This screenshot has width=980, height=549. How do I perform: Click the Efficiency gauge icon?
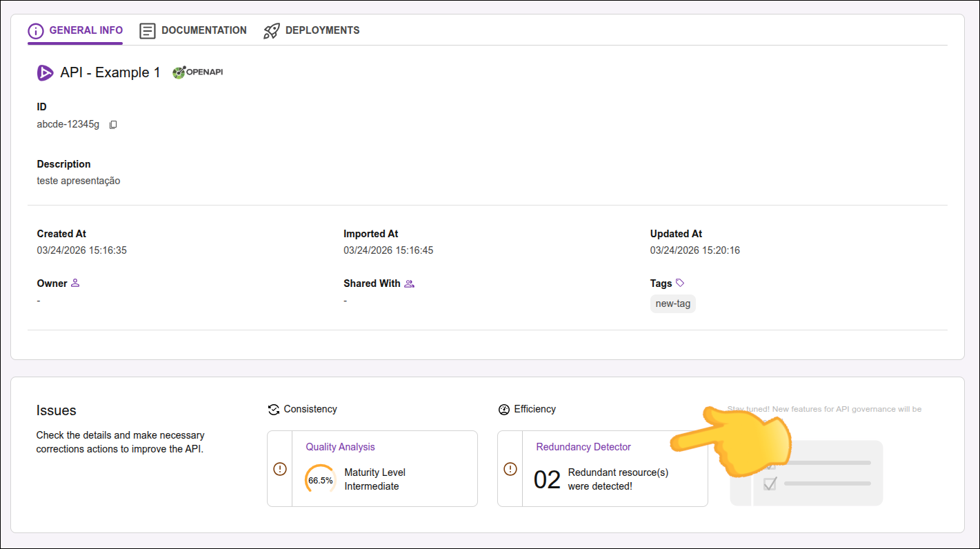[x=504, y=410]
